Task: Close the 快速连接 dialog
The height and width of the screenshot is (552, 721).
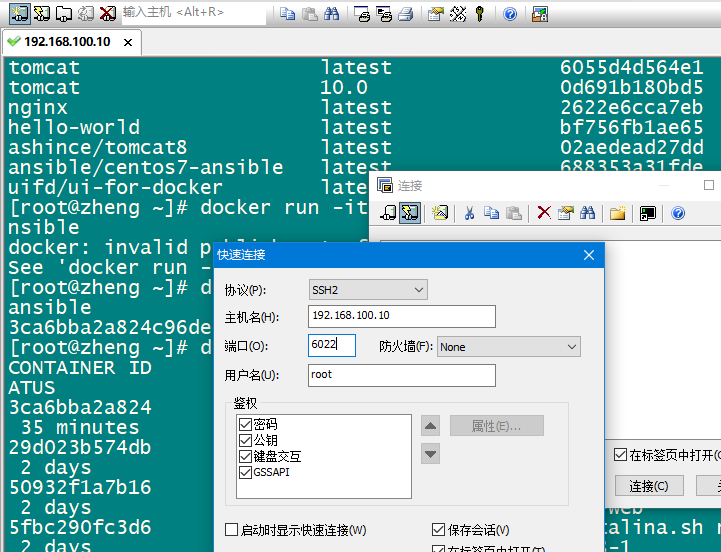Action: pyautogui.click(x=589, y=255)
